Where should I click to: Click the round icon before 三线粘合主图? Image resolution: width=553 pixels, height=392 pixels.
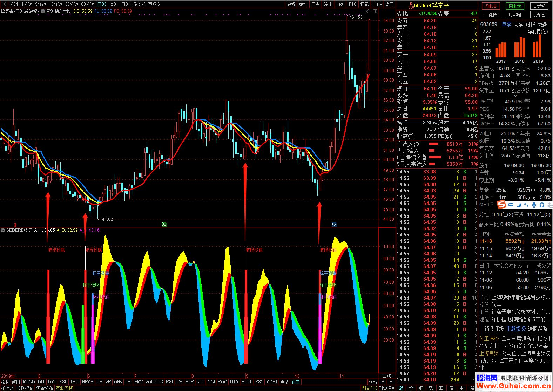[x=43, y=11]
